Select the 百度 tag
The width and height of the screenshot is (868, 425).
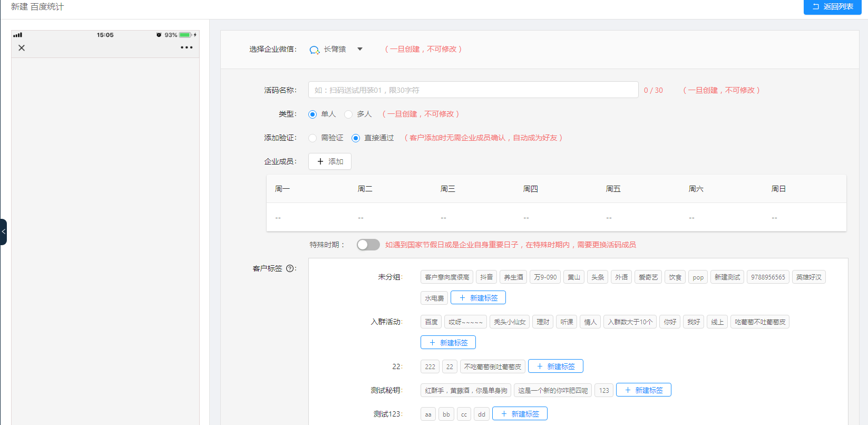point(431,322)
